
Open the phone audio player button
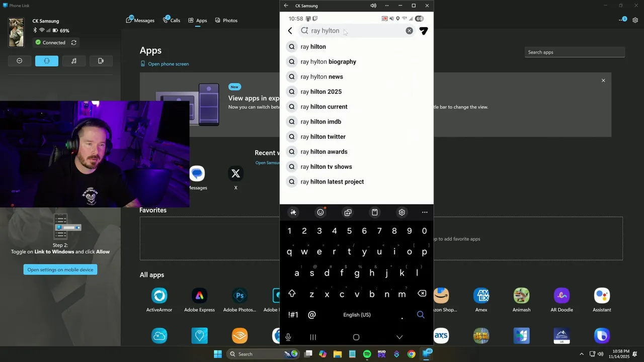tap(74, 61)
